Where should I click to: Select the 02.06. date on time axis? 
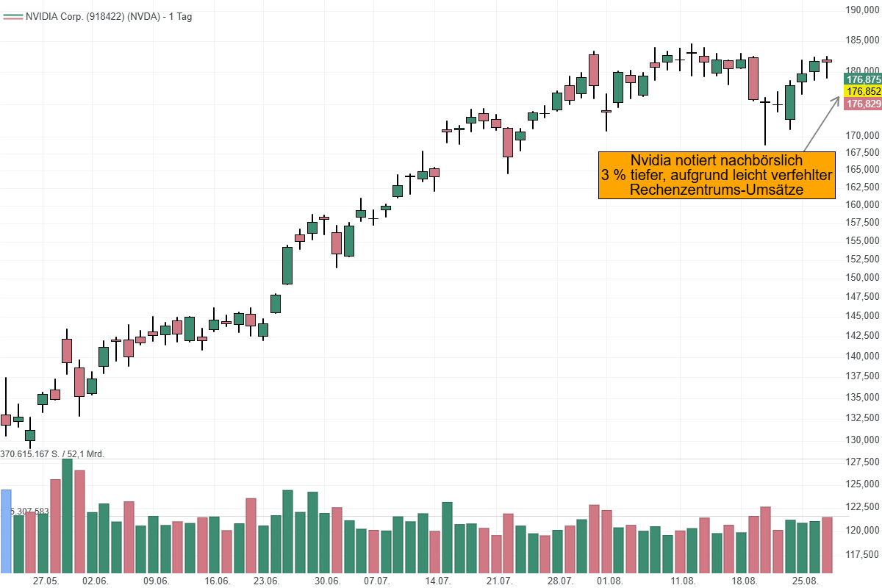(96, 581)
